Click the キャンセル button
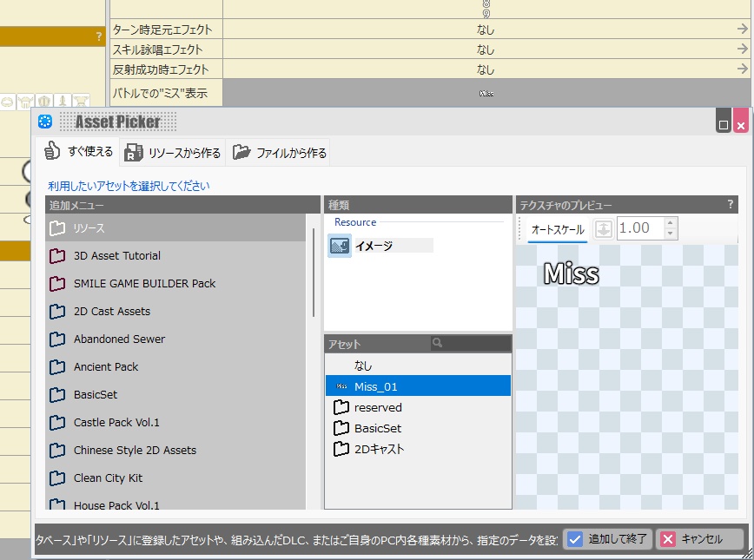 click(x=701, y=539)
